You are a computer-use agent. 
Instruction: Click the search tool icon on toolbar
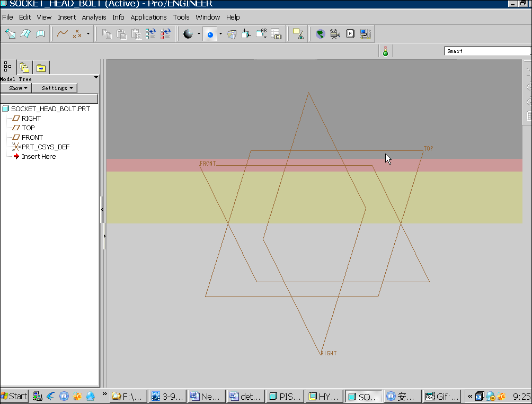(x=298, y=34)
